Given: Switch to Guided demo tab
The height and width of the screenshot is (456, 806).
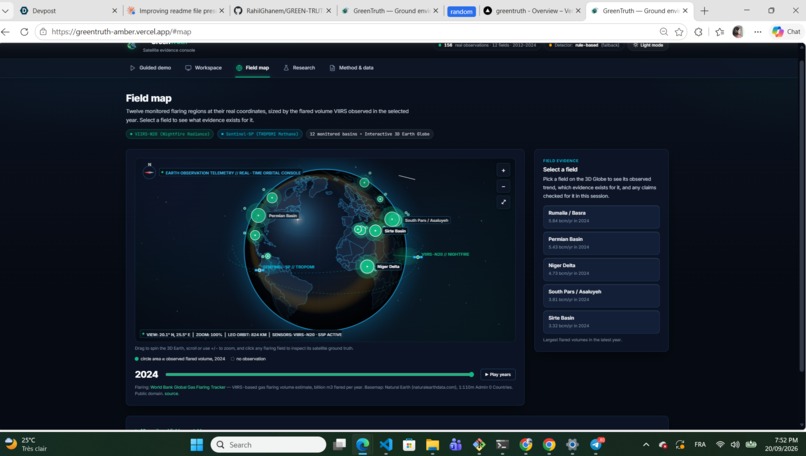Looking at the screenshot, I should [150, 68].
